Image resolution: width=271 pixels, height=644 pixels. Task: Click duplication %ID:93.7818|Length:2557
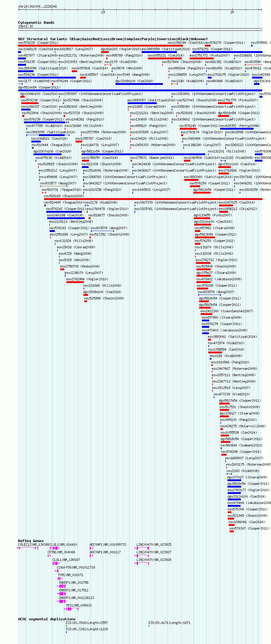pyautogui.click(x=87, y=623)
